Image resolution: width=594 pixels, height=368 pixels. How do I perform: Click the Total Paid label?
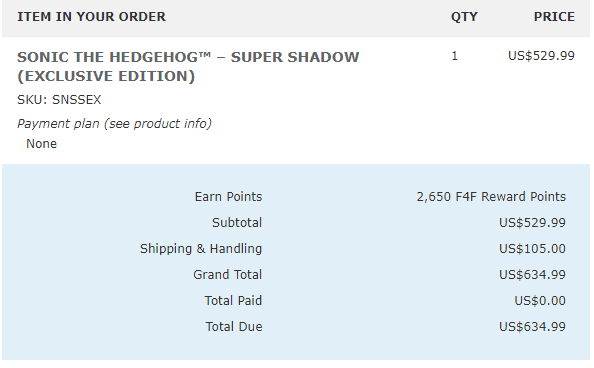(x=233, y=301)
